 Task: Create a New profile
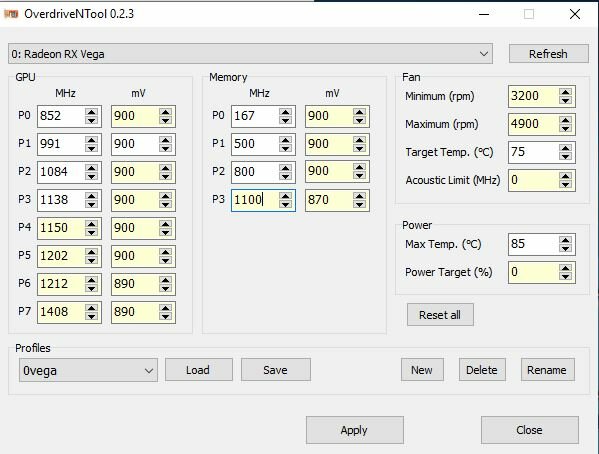tap(422, 370)
